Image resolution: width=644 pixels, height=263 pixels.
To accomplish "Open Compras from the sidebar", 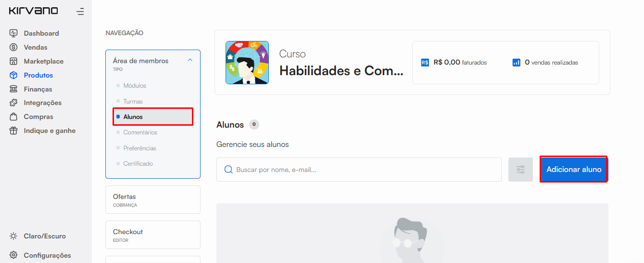I will click(x=38, y=117).
